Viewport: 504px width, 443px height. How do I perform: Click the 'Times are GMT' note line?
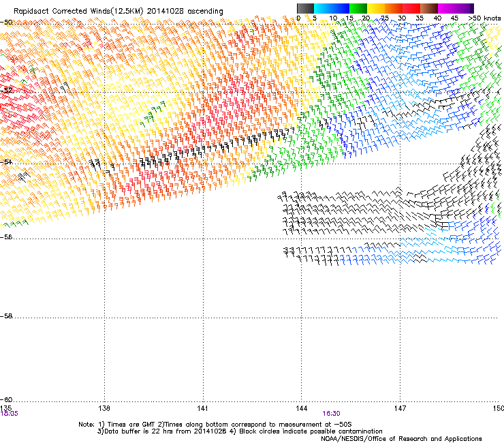[215, 425]
